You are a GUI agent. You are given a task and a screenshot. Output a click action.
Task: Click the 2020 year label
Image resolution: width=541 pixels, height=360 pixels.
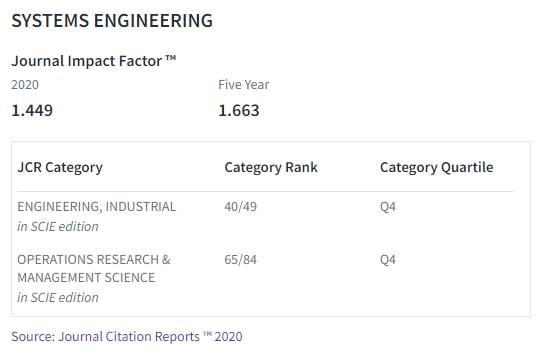click(x=25, y=85)
